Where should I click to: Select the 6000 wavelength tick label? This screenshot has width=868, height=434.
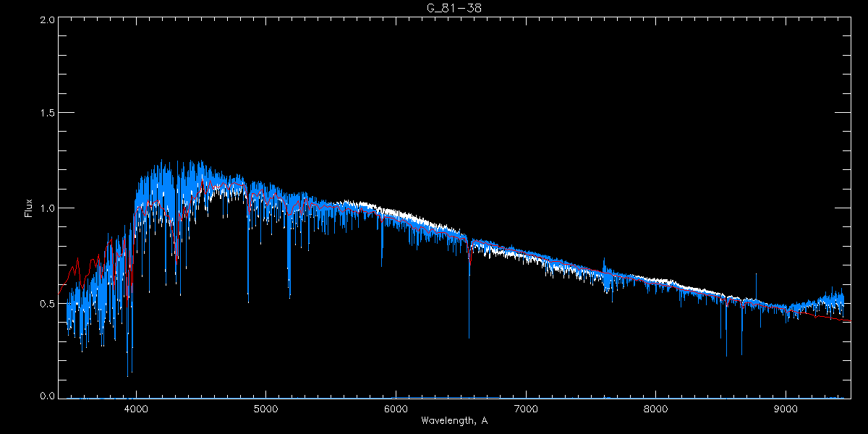[396, 409]
